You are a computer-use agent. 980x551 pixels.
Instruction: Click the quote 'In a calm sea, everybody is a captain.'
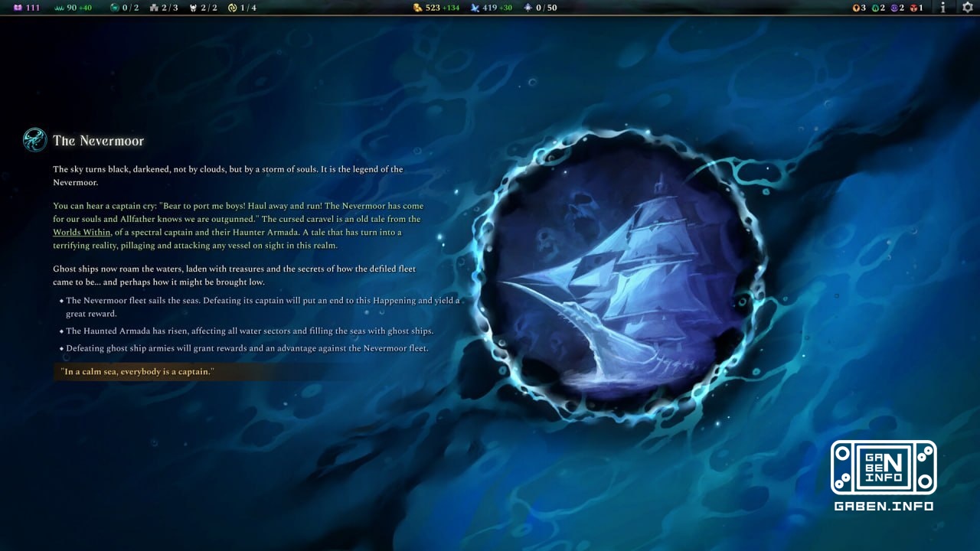[137, 372]
